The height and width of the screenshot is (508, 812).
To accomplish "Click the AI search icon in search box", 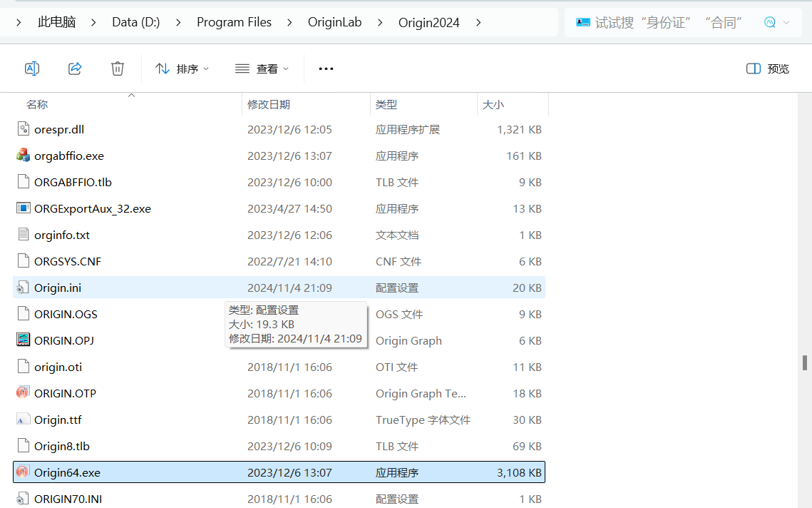I will coord(770,22).
